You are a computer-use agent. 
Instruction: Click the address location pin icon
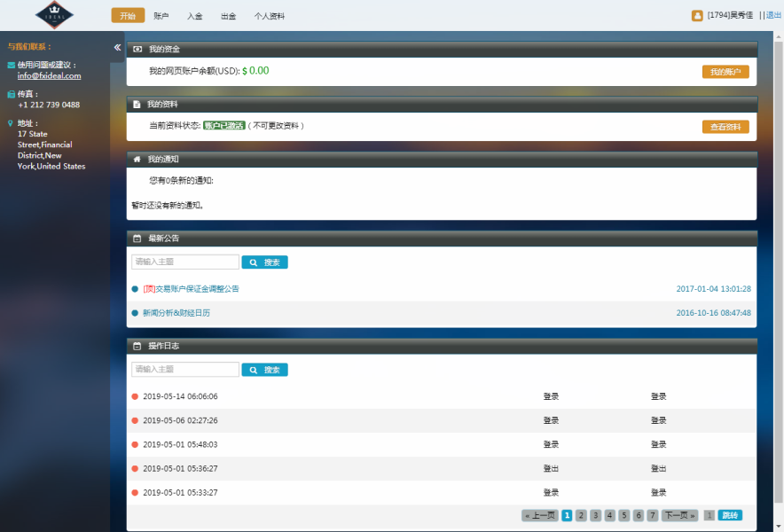tap(11, 123)
